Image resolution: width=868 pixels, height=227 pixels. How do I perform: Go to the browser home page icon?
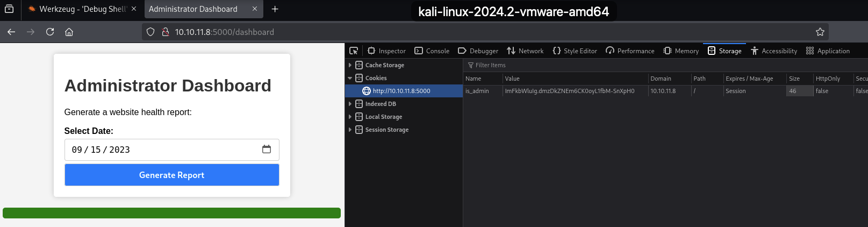[69, 32]
